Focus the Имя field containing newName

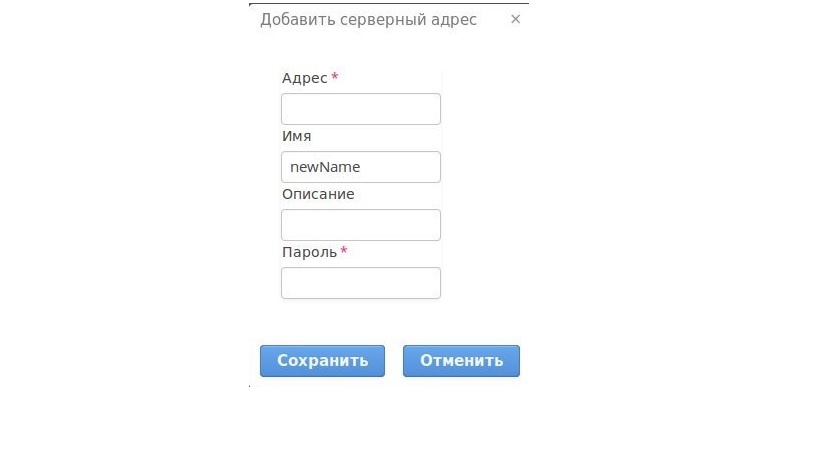pos(360,167)
